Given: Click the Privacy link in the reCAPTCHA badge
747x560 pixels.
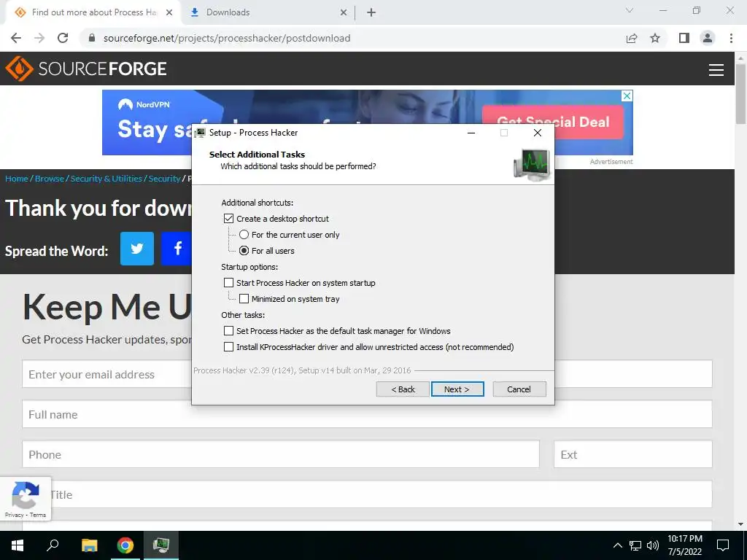Looking at the screenshot, I should point(14,515).
